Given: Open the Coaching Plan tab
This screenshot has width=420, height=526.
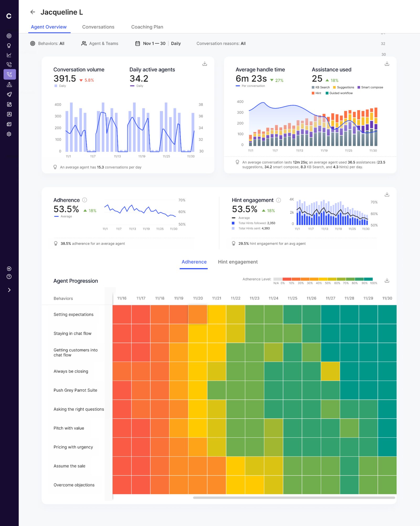Looking at the screenshot, I should point(147,27).
